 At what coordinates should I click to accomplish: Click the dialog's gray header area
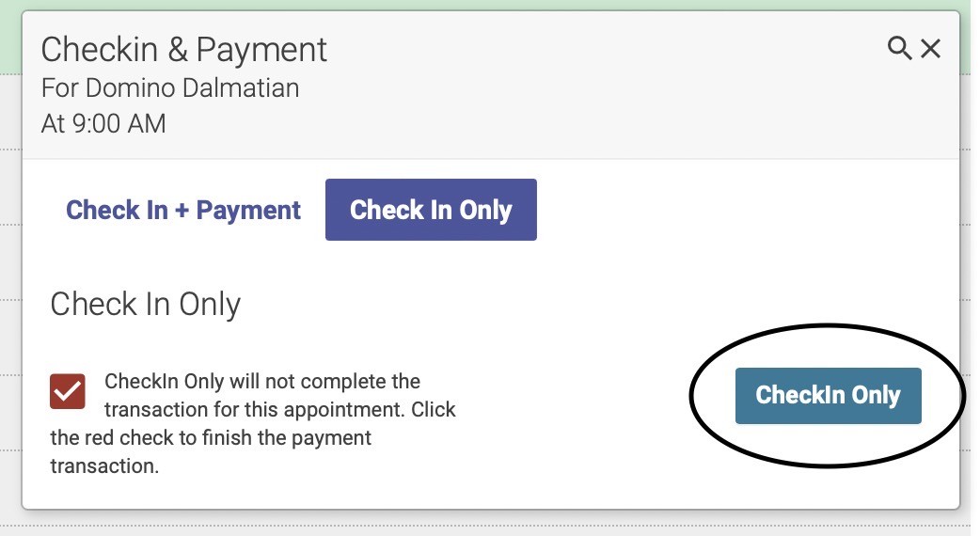(x=491, y=85)
